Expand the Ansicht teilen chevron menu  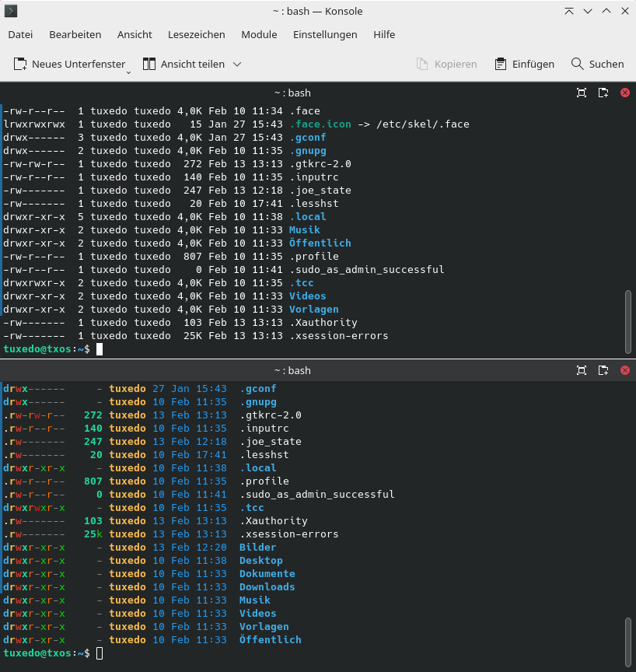pos(237,65)
